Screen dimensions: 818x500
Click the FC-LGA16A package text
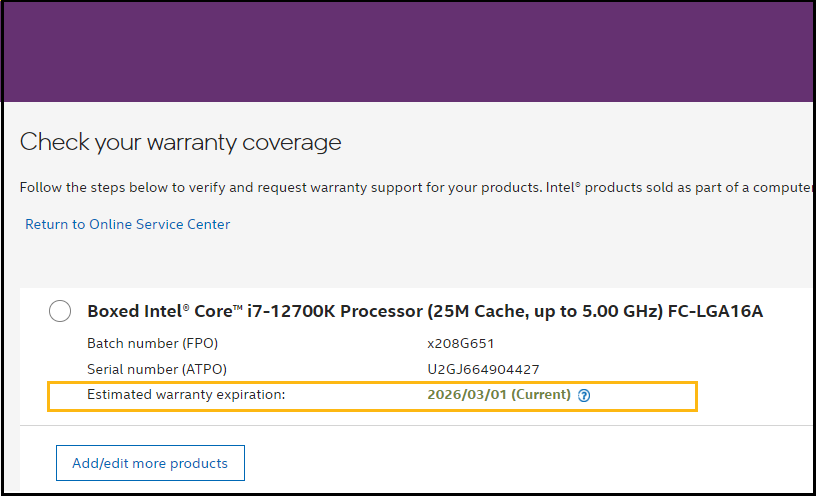pos(715,312)
